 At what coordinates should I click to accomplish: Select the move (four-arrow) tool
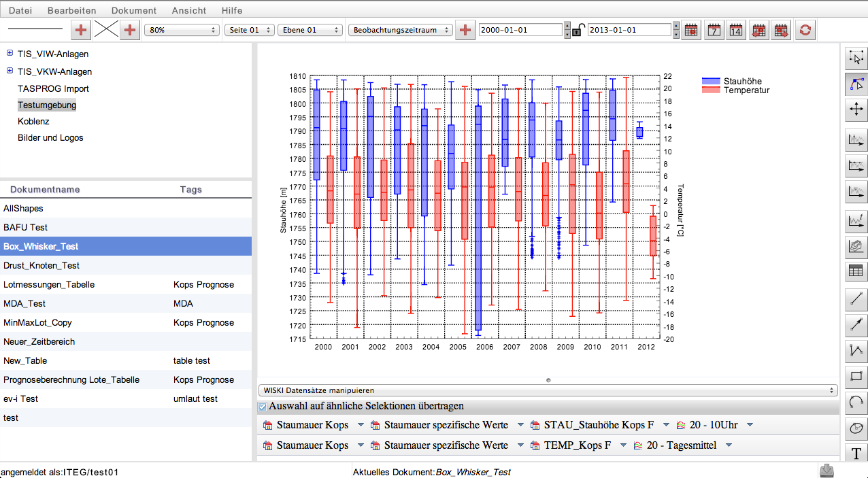pyautogui.click(x=856, y=109)
